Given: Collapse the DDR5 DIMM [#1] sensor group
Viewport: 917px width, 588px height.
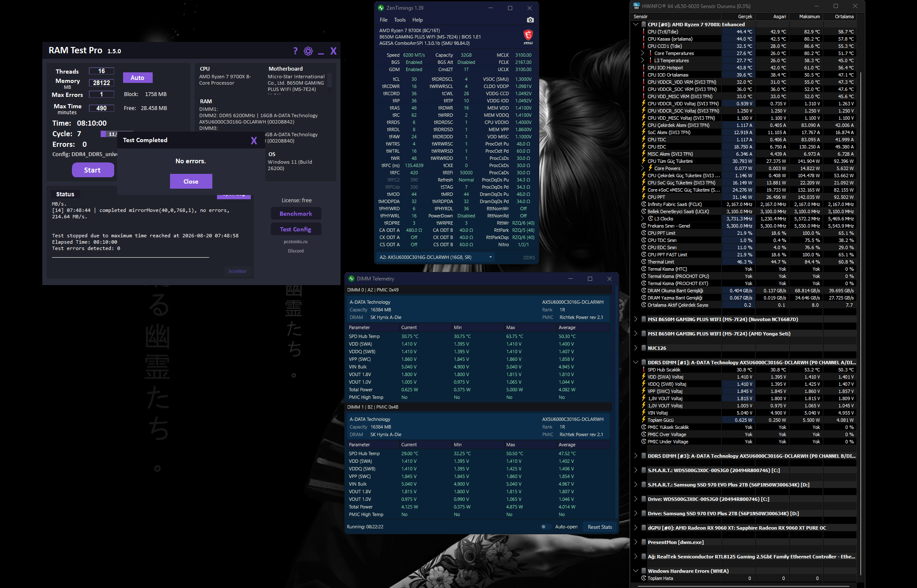Looking at the screenshot, I should (635, 363).
